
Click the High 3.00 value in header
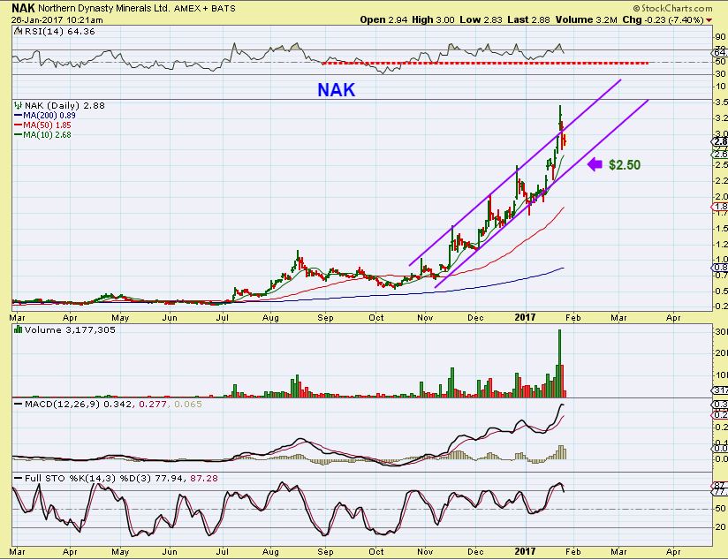coord(433,19)
